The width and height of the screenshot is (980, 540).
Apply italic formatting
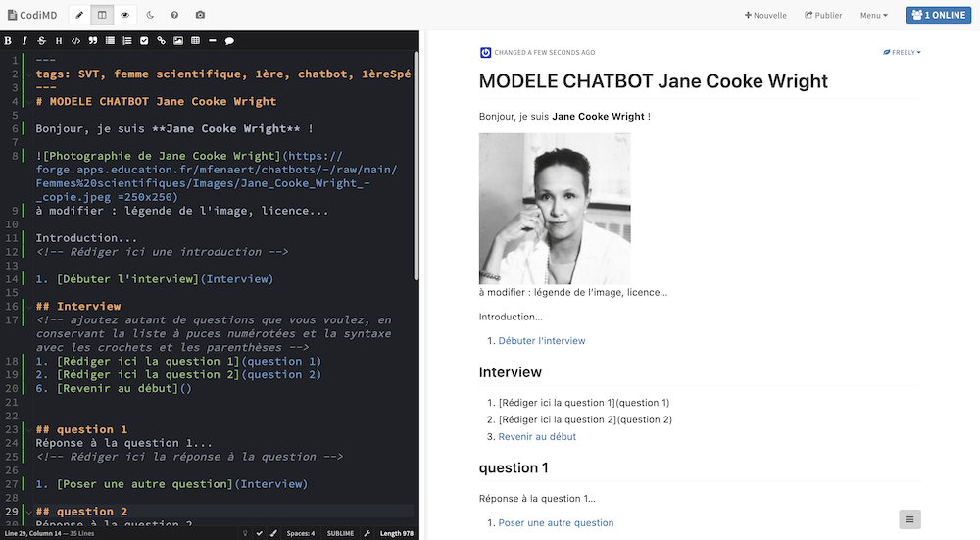click(x=24, y=41)
